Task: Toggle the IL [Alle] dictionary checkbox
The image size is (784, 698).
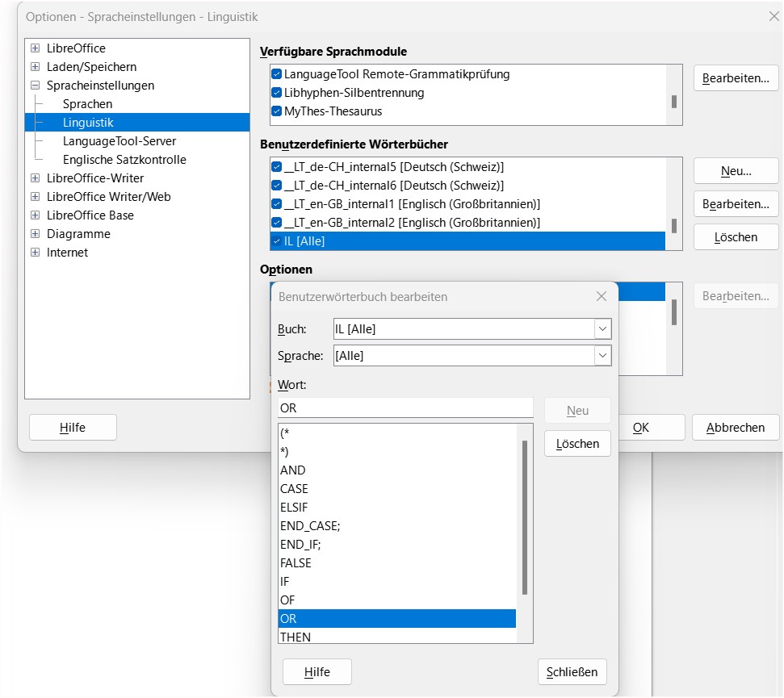Action: point(276,240)
